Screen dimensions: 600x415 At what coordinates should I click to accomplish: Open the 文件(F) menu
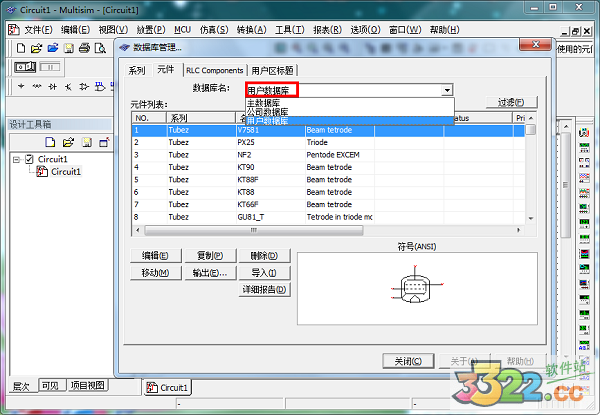click(38, 30)
